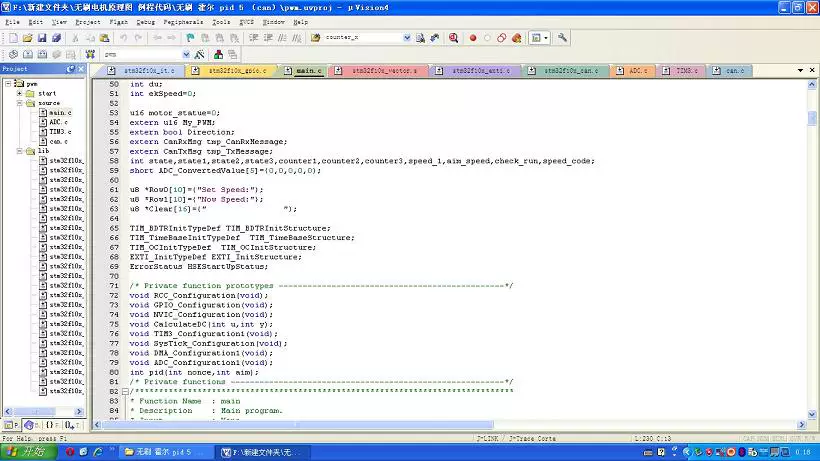Kill all breakpoints icon
Viewport: 820px width, 461px height.
[x=516, y=38]
